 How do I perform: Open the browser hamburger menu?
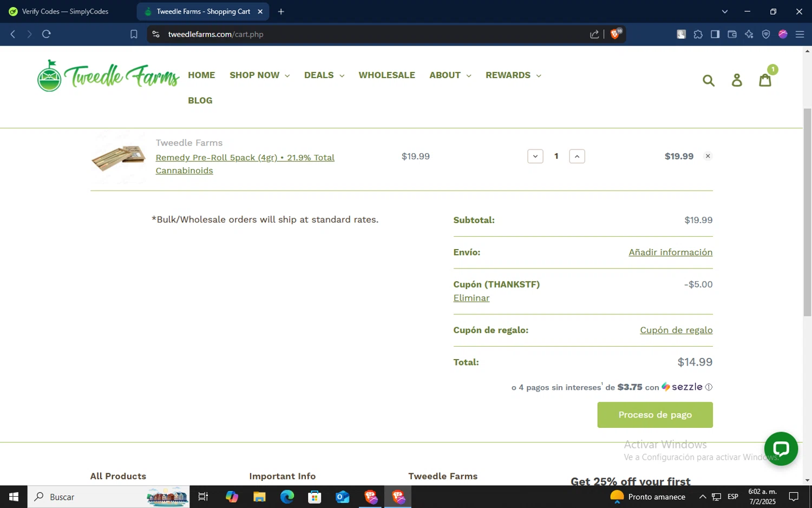(800, 34)
